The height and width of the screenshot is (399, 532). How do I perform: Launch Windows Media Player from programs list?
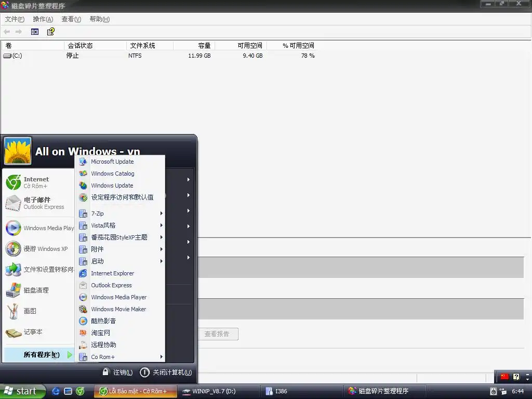[120, 297]
